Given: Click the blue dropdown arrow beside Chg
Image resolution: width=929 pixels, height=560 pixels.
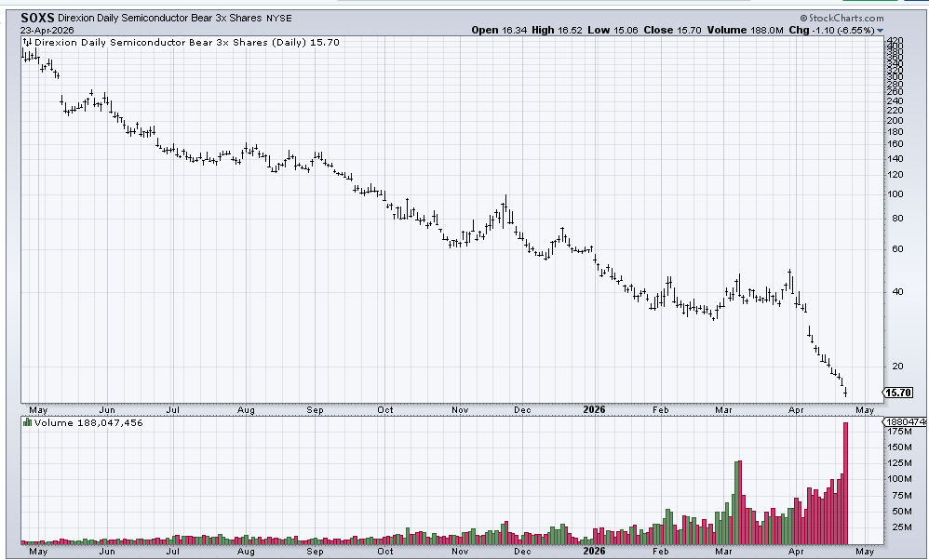Looking at the screenshot, I should click(x=880, y=30).
